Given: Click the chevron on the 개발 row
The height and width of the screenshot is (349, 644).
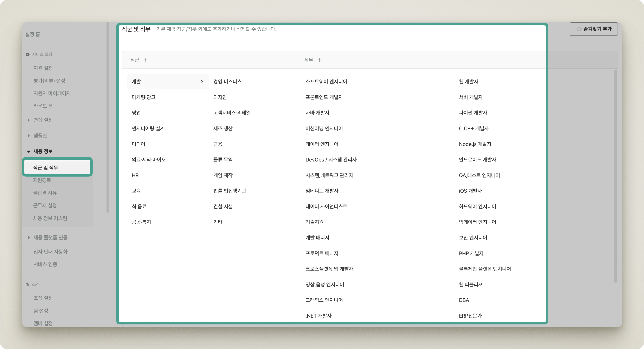Looking at the screenshot, I should [x=201, y=82].
